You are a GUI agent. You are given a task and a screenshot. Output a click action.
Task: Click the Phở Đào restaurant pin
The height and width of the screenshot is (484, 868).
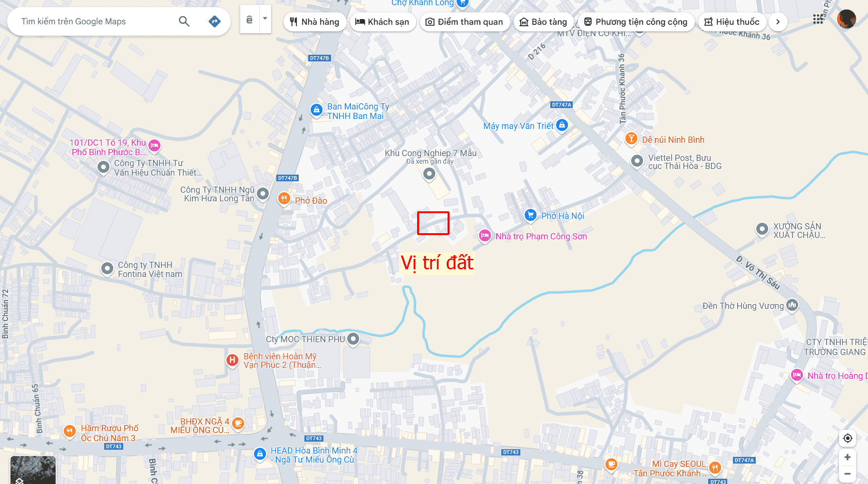tap(284, 198)
